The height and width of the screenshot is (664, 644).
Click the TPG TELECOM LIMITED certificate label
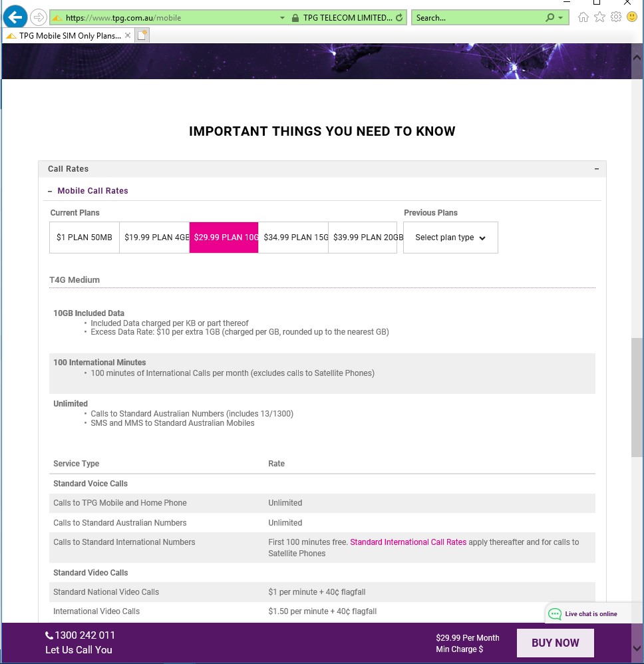[348, 18]
